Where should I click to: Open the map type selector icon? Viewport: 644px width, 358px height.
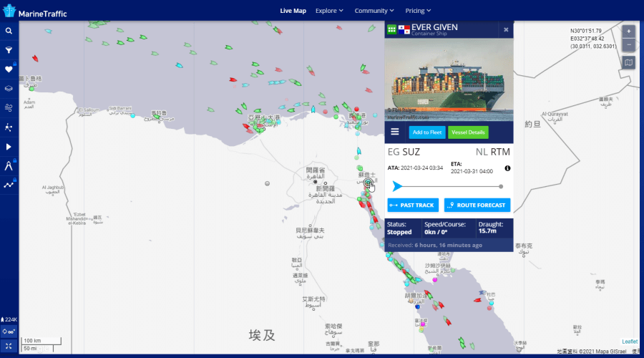628,62
